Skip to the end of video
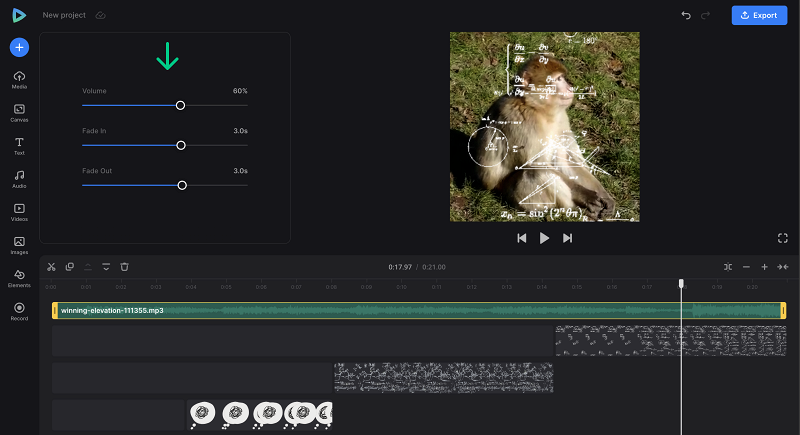This screenshot has height=435, width=800. click(567, 238)
